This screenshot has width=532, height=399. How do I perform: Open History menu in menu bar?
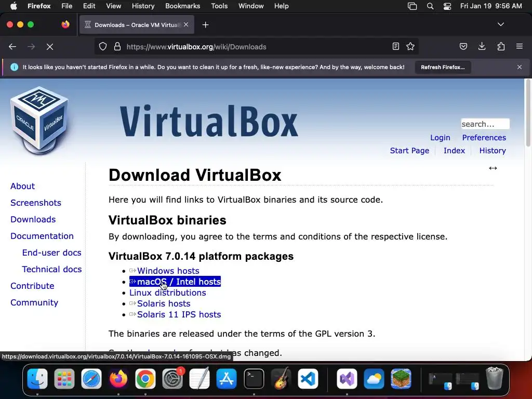(143, 6)
